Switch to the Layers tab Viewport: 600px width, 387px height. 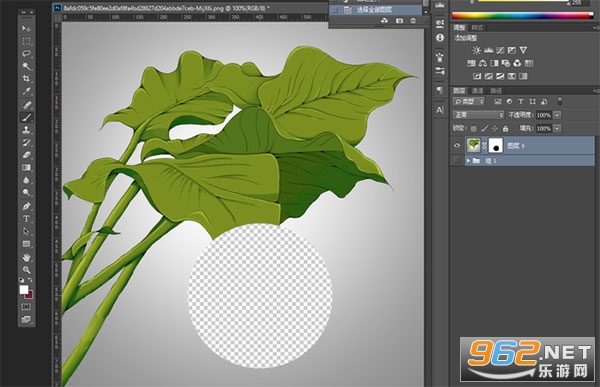459,91
